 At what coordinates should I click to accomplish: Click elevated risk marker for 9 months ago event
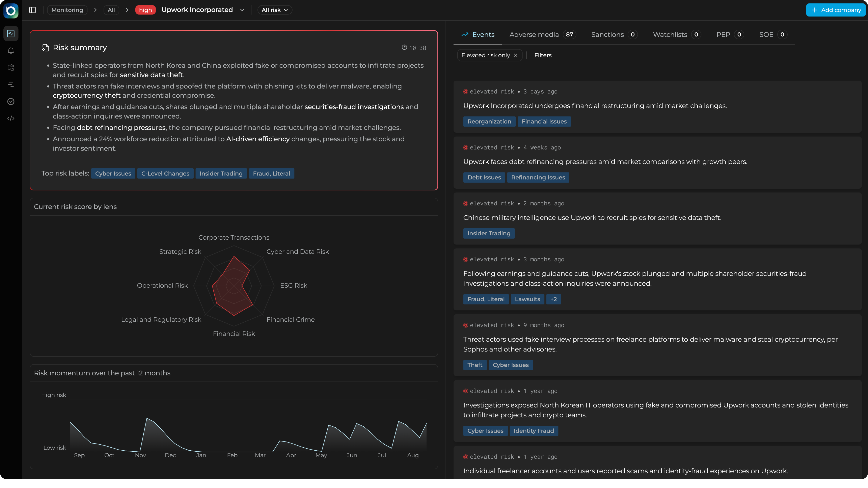coord(465,325)
